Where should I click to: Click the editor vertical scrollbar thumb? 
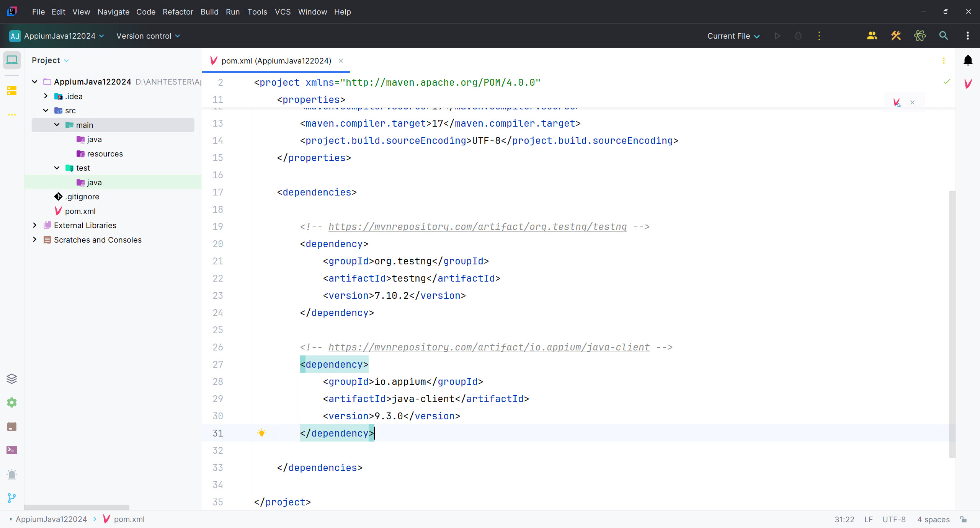pyautogui.click(x=952, y=324)
